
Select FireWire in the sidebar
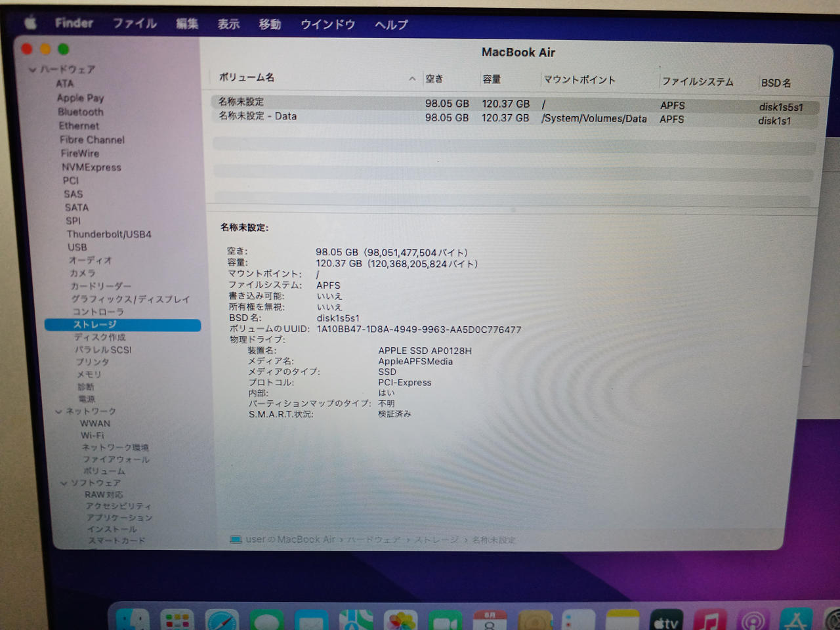tap(80, 153)
